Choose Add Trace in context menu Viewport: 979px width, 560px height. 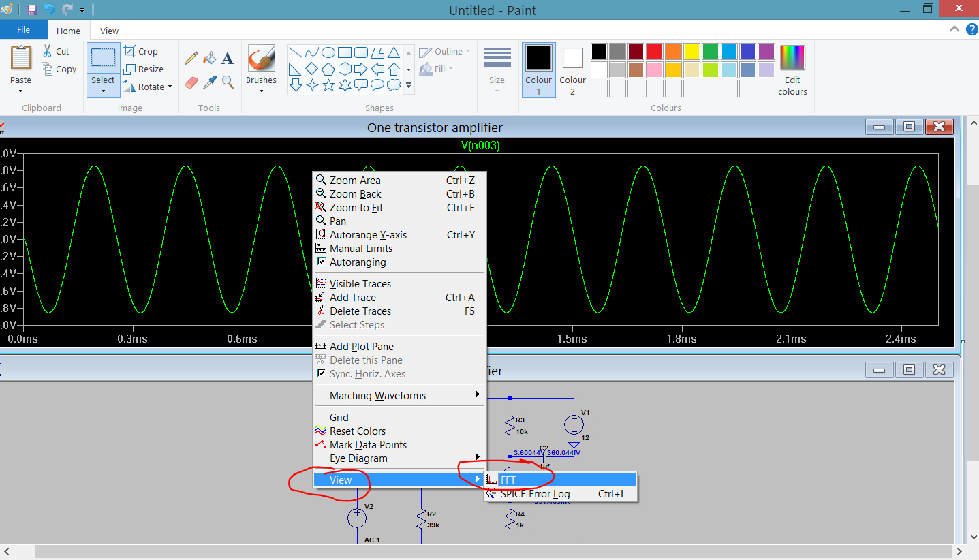tap(399, 298)
